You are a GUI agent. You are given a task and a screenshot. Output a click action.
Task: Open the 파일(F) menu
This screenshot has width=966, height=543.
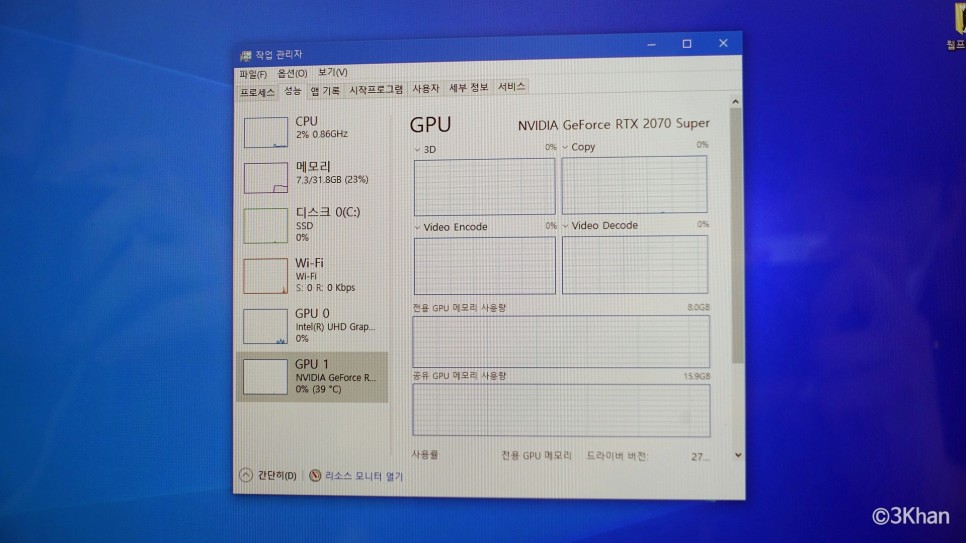click(253, 75)
